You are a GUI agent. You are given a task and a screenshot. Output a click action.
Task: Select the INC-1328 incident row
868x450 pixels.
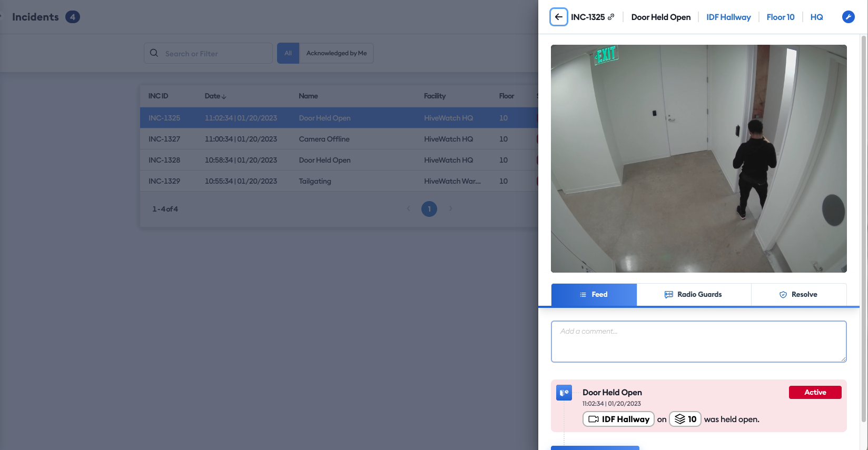pos(339,160)
